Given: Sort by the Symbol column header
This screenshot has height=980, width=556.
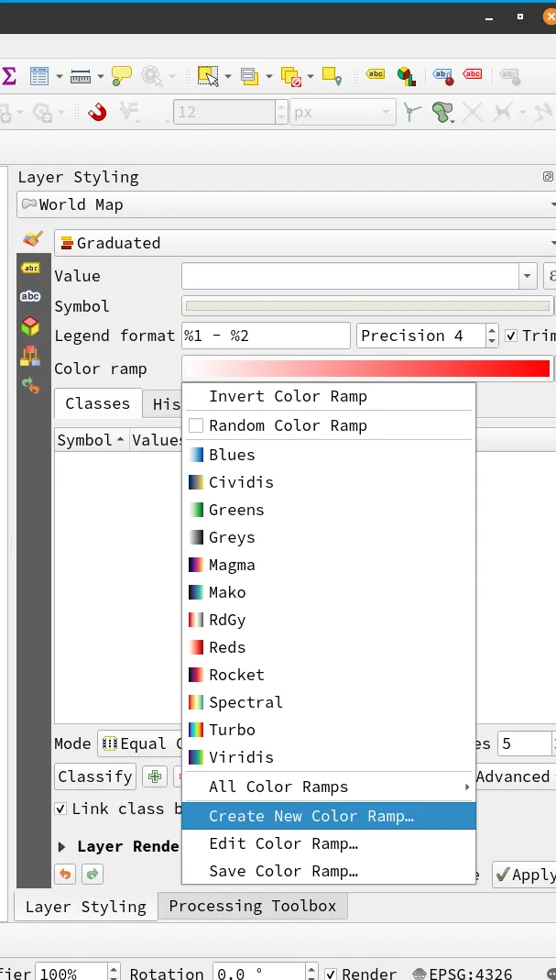Looking at the screenshot, I should tap(92, 440).
